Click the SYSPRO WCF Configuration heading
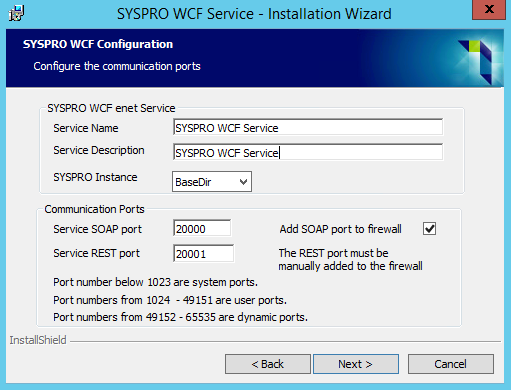The image size is (511, 390). coord(98,44)
